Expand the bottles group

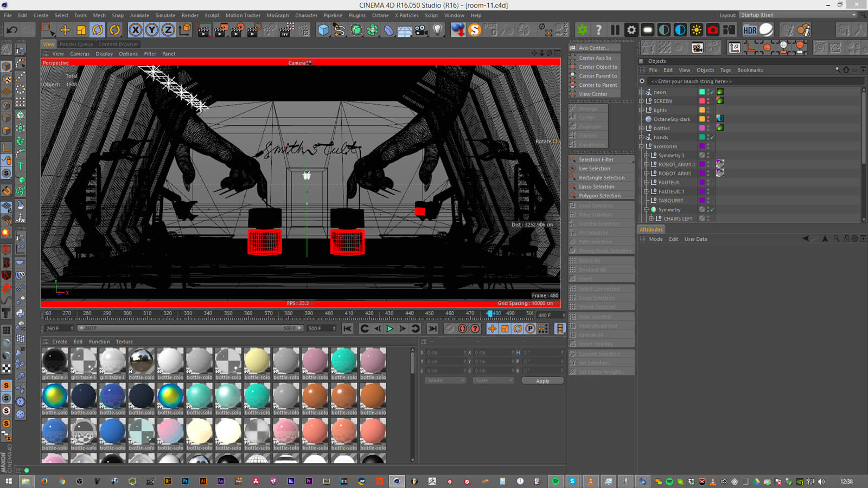[641, 128]
